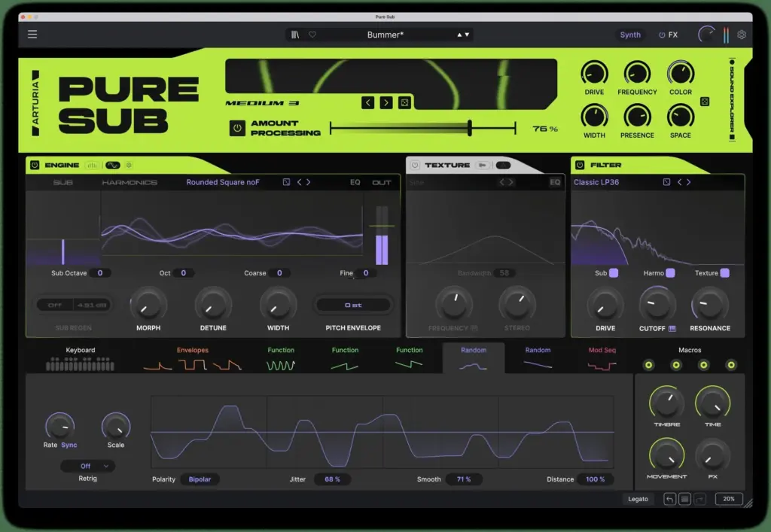
Task: Enable the Texture section power button
Action: pyautogui.click(x=415, y=165)
